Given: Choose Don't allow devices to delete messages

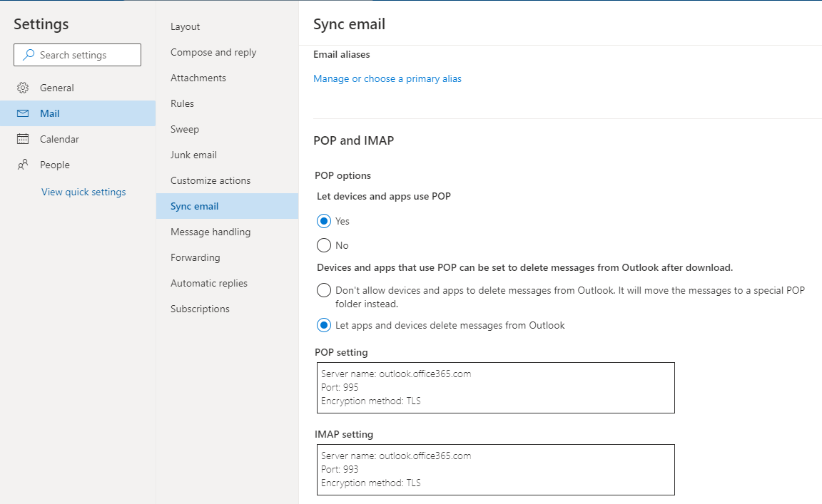Looking at the screenshot, I should (324, 290).
